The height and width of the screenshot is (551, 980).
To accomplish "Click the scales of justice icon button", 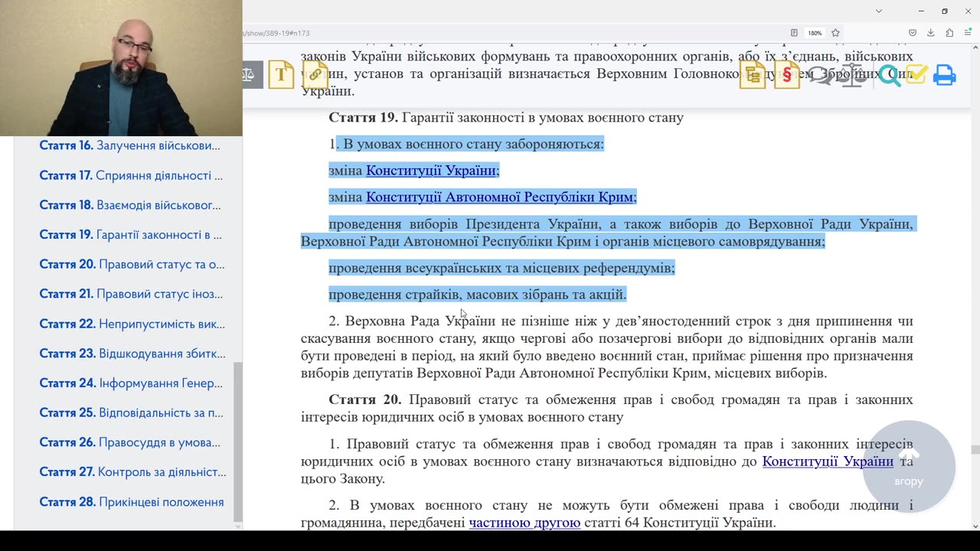I will pyautogui.click(x=251, y=75).
